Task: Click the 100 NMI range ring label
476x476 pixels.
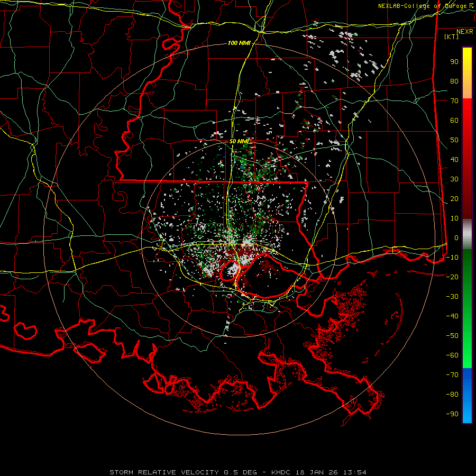Action: point(239,43)
